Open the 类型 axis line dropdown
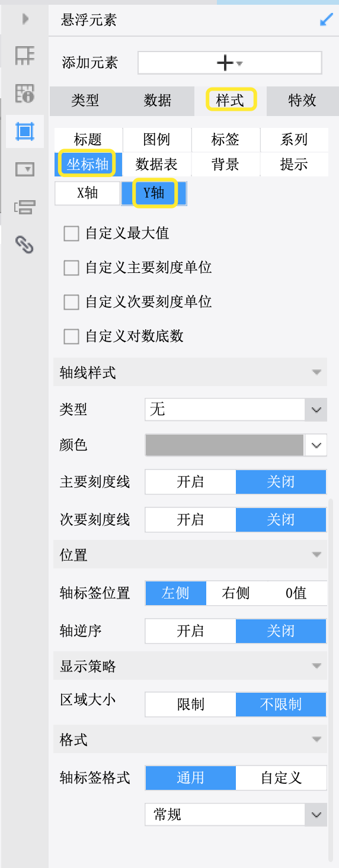The image size is (339, 868). point(236,409)
